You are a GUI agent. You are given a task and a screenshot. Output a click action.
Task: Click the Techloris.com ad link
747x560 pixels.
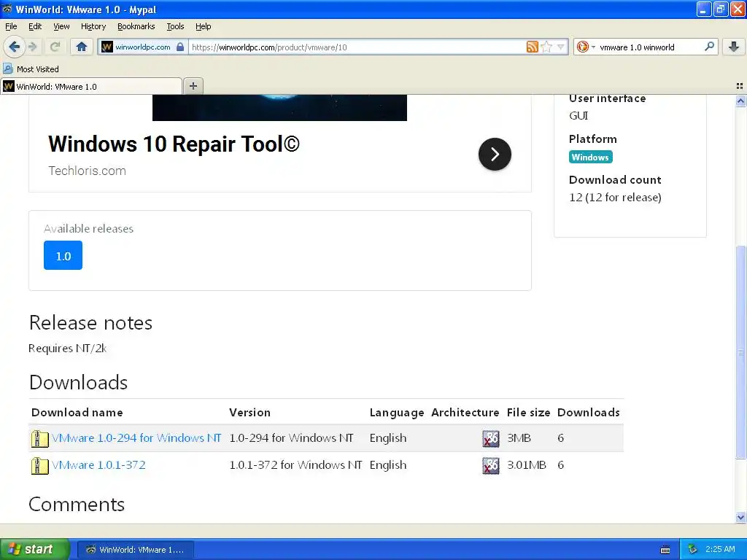88,171
